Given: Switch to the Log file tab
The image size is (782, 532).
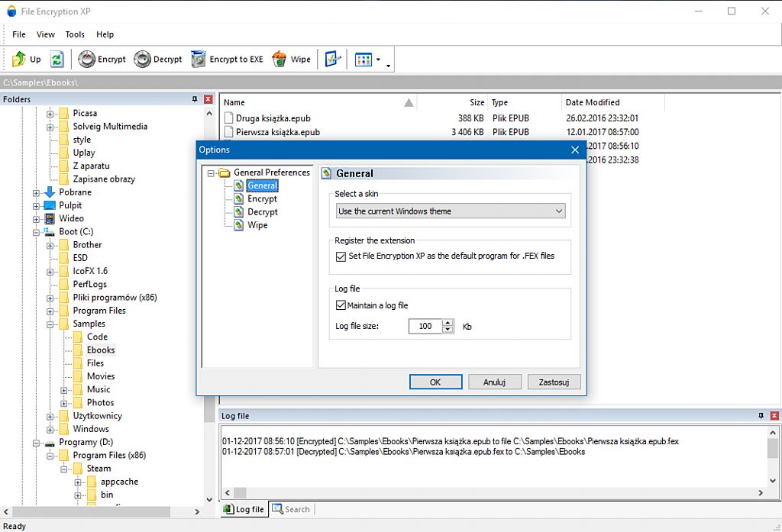Looking at the screenshot, I should pos(244,509).
